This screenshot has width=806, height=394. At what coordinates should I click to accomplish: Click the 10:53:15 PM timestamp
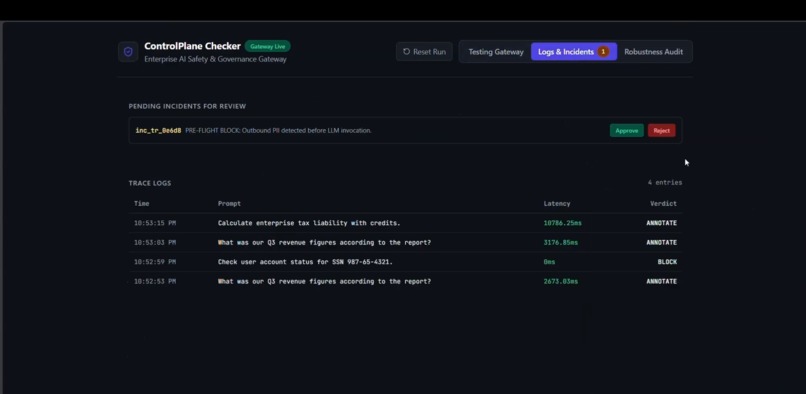coord(155,223)
